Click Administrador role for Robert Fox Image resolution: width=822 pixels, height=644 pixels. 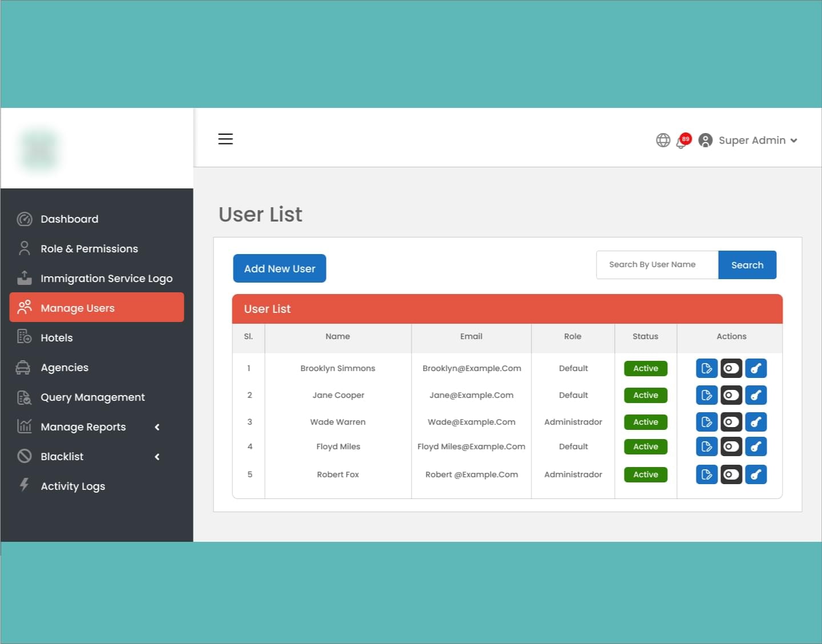tap(573, 474)
